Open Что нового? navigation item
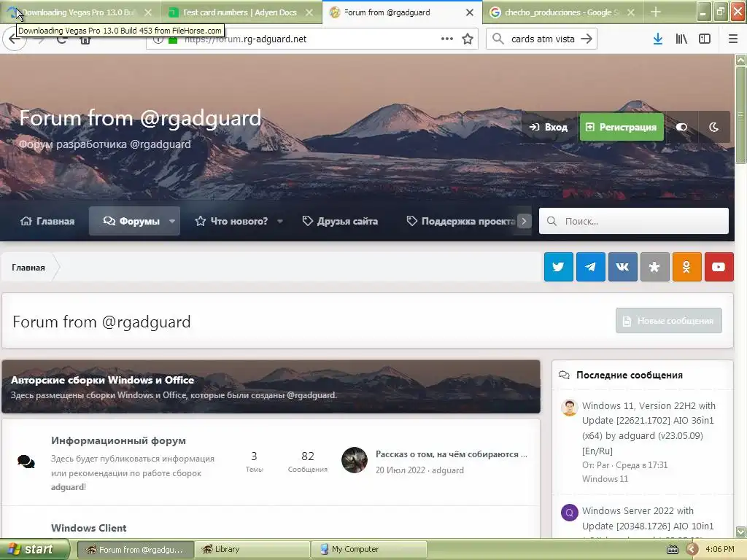 point(231,221)
